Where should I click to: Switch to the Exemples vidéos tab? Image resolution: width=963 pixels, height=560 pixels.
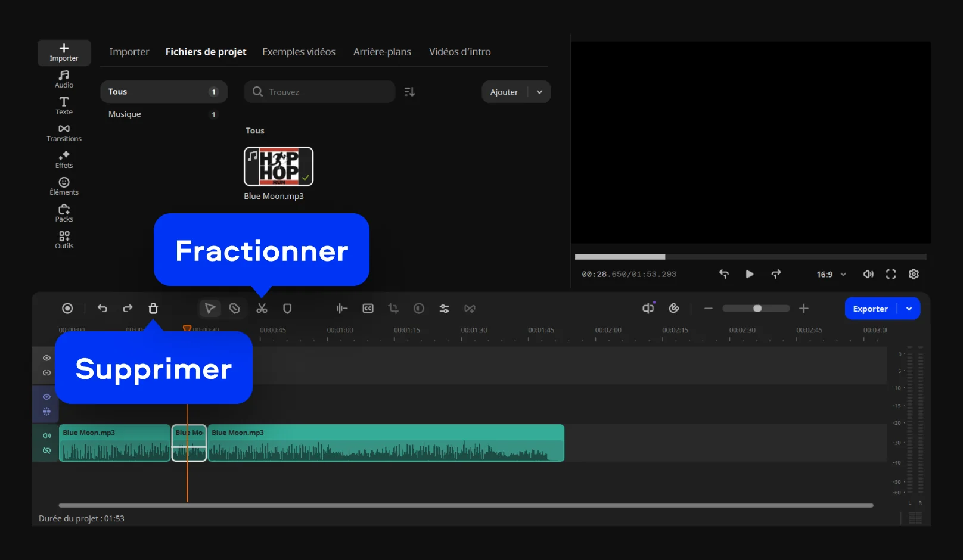click(299, 52)
